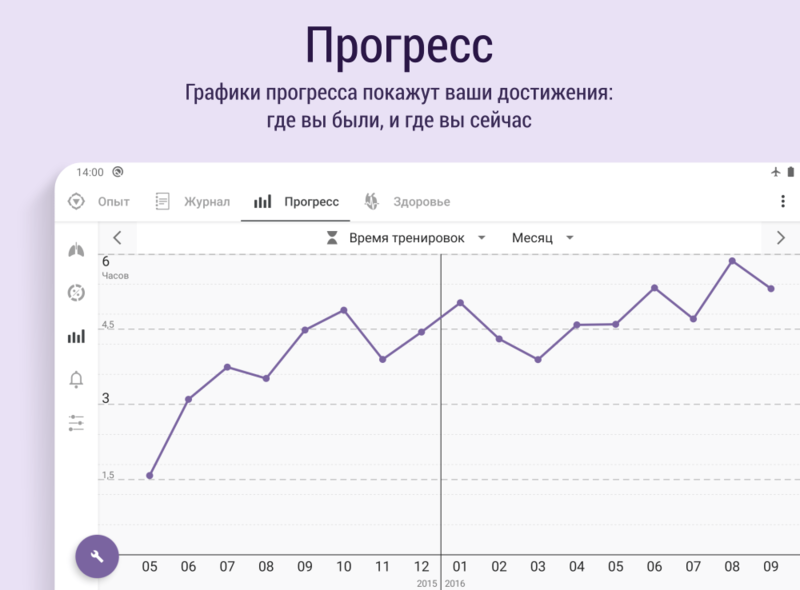The height and width of the screenshot is (590, 800).
Task: Go to previous period with left arrow
Action: (118, 238)
